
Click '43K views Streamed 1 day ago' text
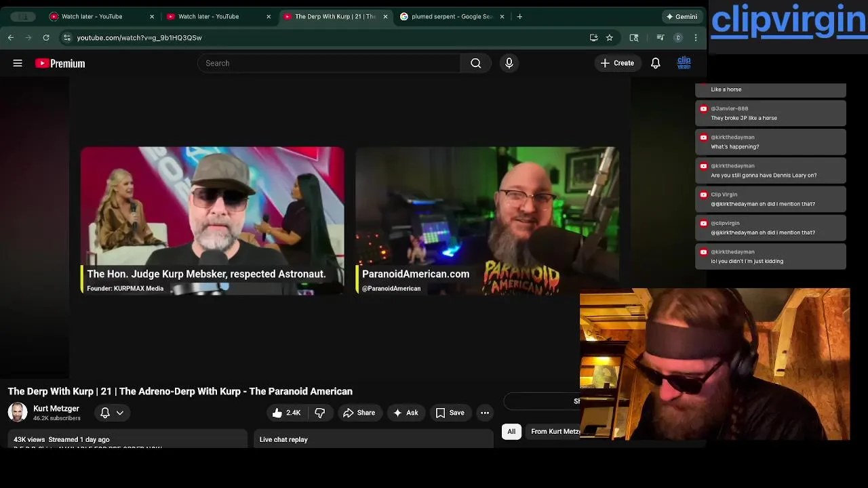pos(62,440)
